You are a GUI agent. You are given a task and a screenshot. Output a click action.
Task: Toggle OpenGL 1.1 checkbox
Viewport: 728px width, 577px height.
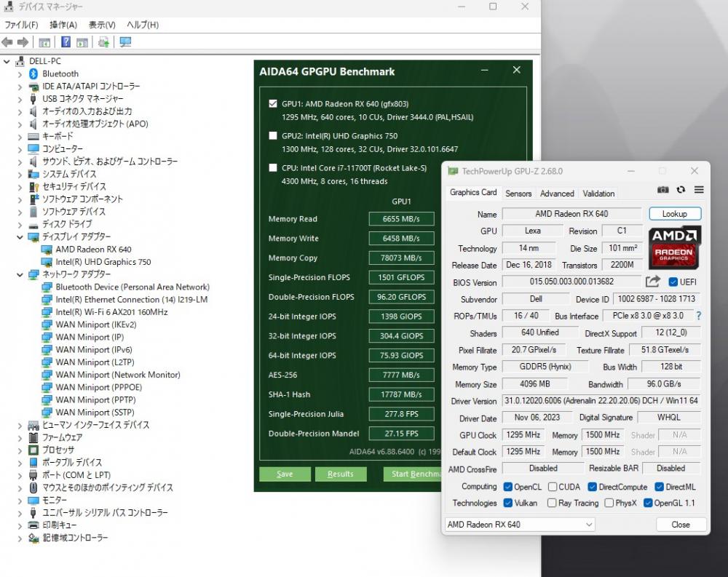pos(648,503)
